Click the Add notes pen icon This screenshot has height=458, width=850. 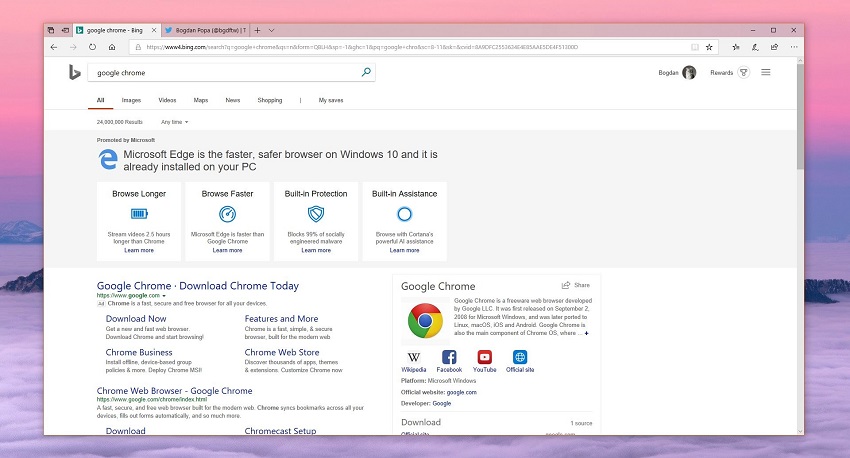pos(755,47)
